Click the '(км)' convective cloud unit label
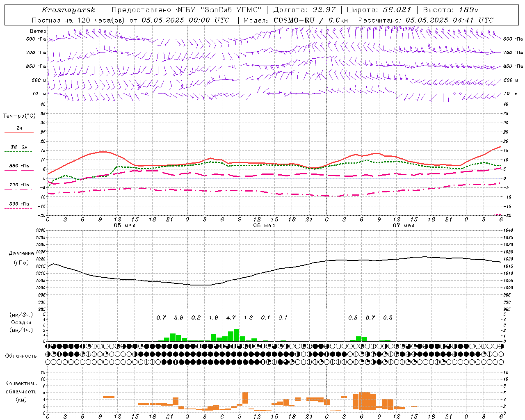 (21, 399)
